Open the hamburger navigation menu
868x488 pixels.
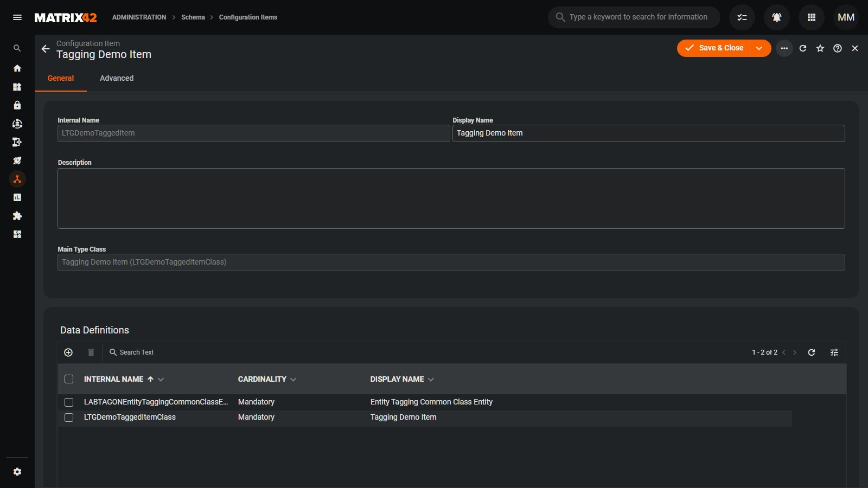pyautogui.click(x=17, y=17)
